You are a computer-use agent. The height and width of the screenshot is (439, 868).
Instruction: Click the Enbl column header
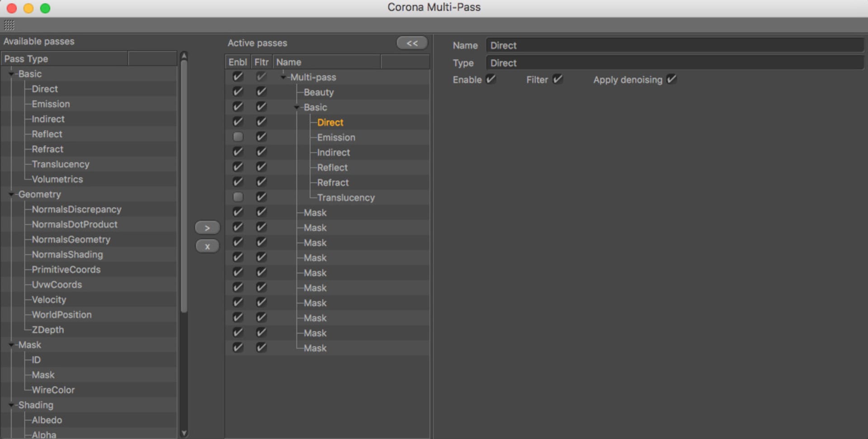(238, 62)
